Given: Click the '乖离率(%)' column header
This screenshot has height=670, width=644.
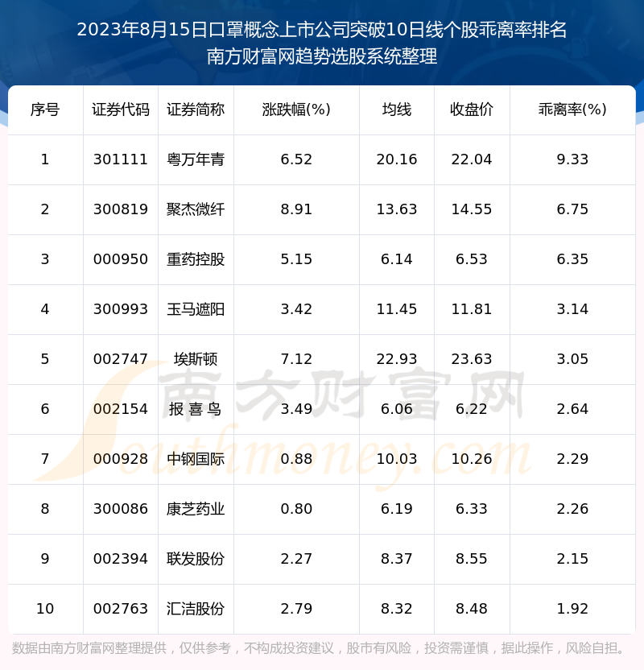Looking at the screenshot, I should point(572,110).
